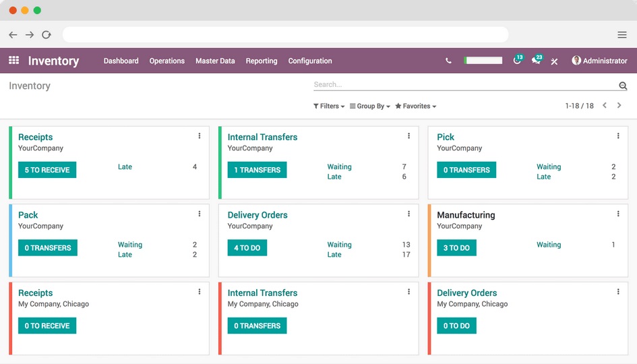Click the search magnifier icon
This screenshot has height=364, width=637.
click(x=623, y=86)
